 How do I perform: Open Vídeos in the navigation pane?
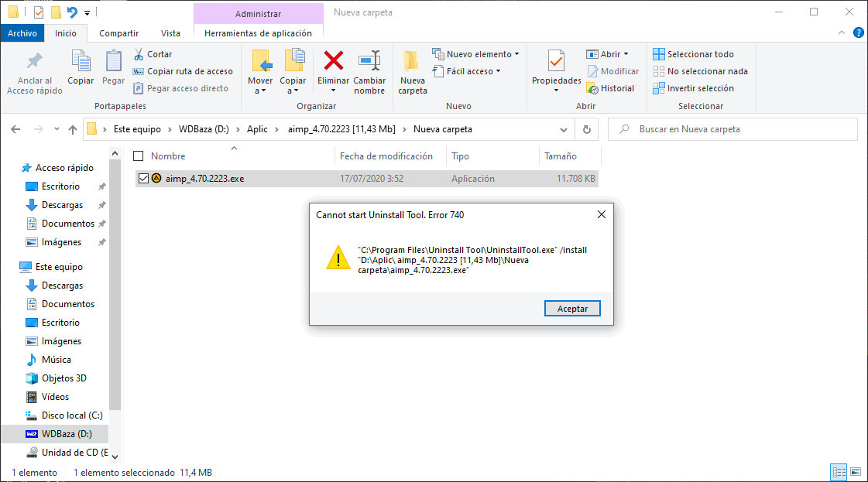click(x=55, y=397)
